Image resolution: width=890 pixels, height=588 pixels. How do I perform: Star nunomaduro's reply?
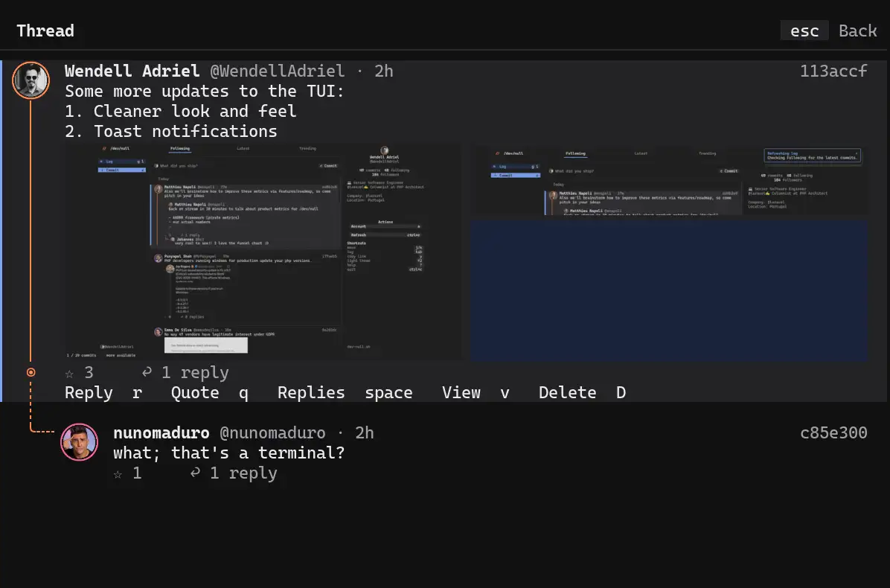coord(118,474)
